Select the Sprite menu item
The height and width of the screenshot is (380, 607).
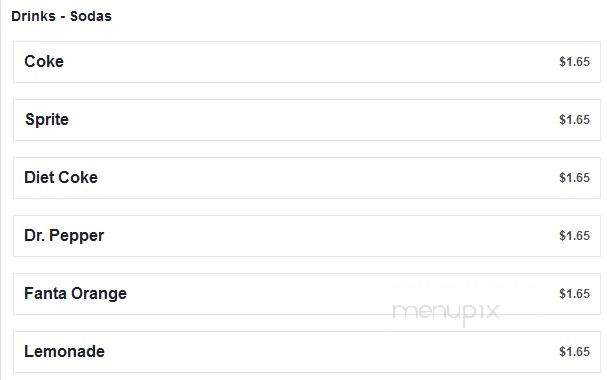point(46,120)
